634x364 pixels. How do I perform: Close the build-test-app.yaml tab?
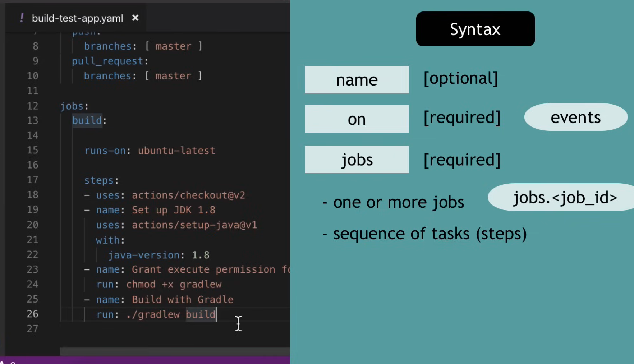pyautogui.click(x=135, y=18)
